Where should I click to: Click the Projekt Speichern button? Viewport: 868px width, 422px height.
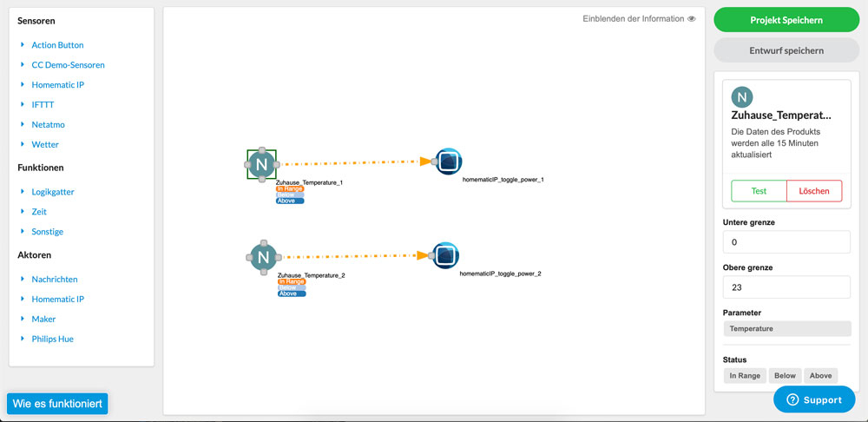click(786, 20)
